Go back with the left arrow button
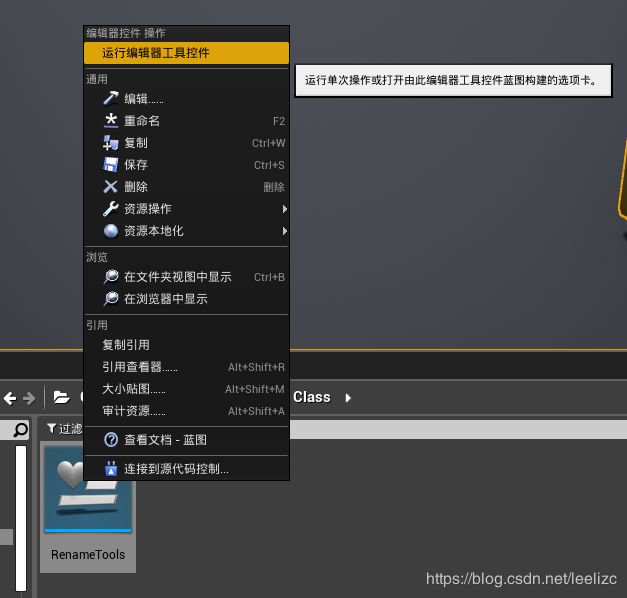627x598 pixels. 10,398
